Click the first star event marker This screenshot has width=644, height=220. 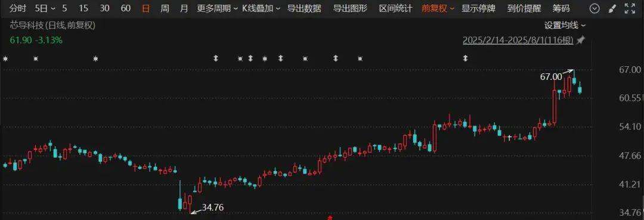point(5,58)
